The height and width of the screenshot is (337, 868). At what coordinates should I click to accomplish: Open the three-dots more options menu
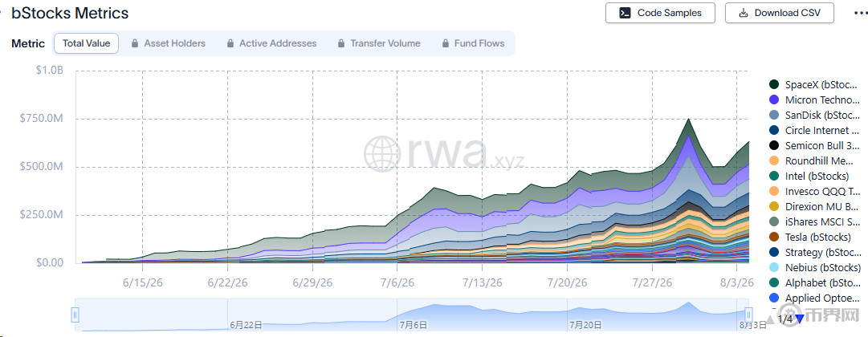pyautogui.click(x=860, y=13)
